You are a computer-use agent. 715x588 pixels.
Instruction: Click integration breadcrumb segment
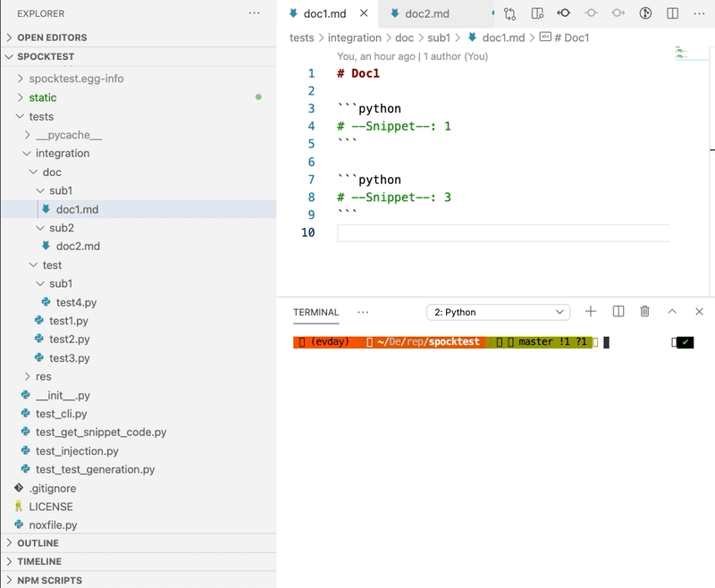tap(354, 38)
